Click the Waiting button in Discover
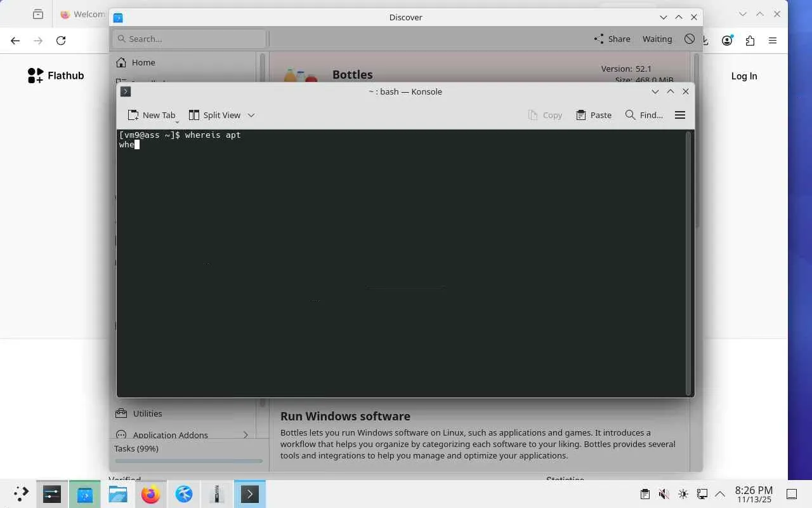The image size is (812, 508). point(657,39)
